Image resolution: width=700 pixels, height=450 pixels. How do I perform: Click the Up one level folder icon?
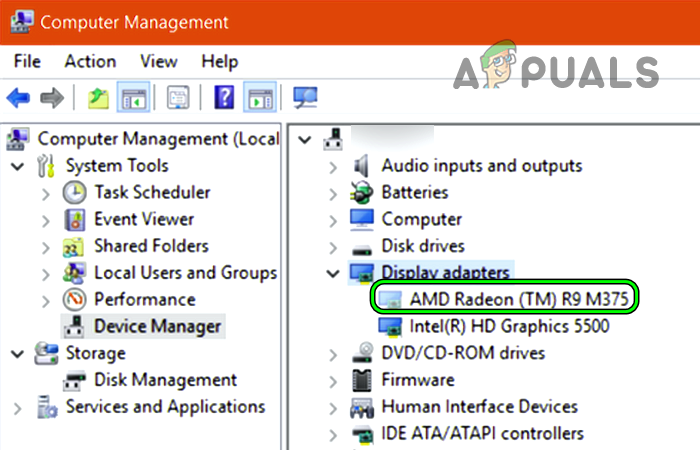[x=98, y=98]
